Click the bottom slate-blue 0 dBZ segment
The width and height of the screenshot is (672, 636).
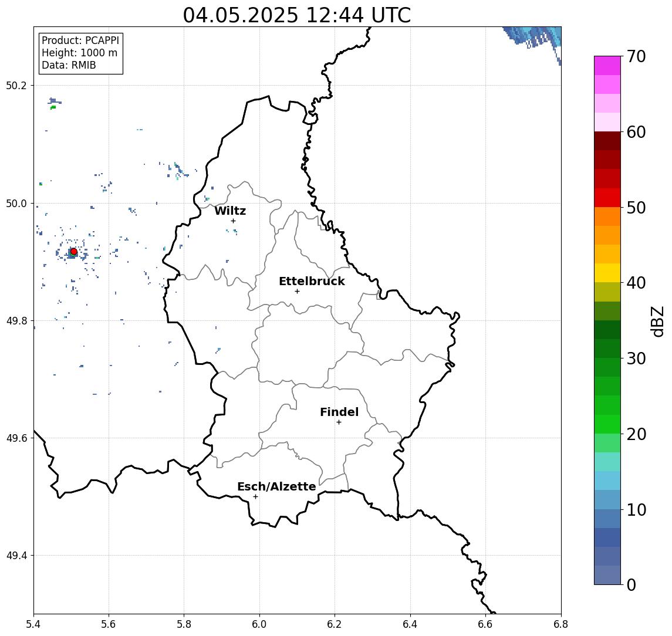click(x=607, y=575)
